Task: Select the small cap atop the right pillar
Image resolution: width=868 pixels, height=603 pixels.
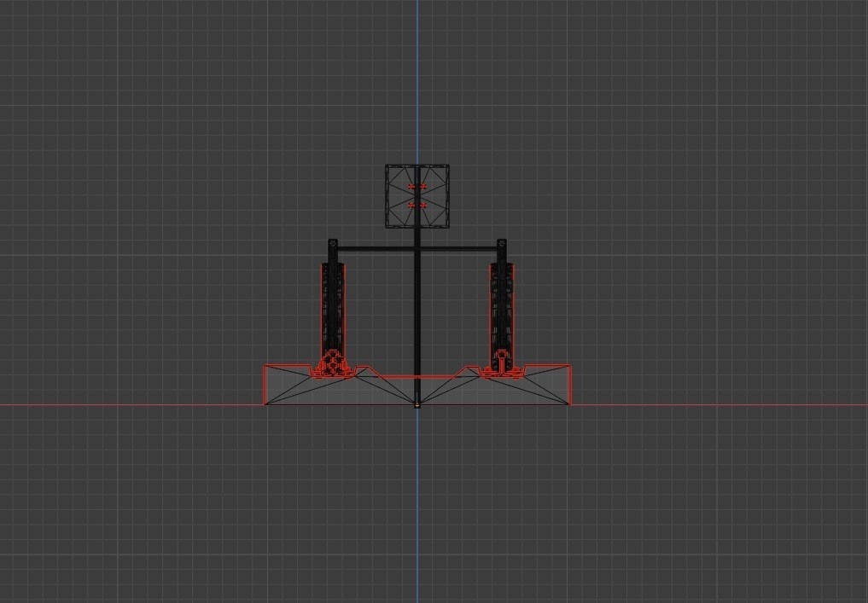Action: (x=502, y=243)
